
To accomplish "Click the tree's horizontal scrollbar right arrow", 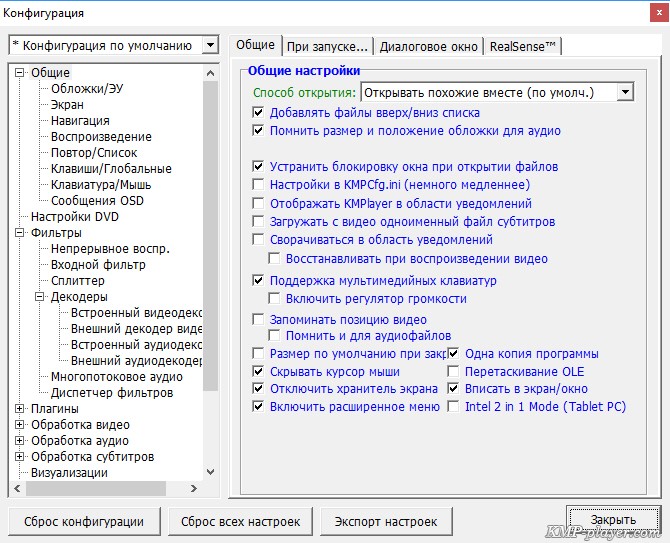I will pos(194,488).
